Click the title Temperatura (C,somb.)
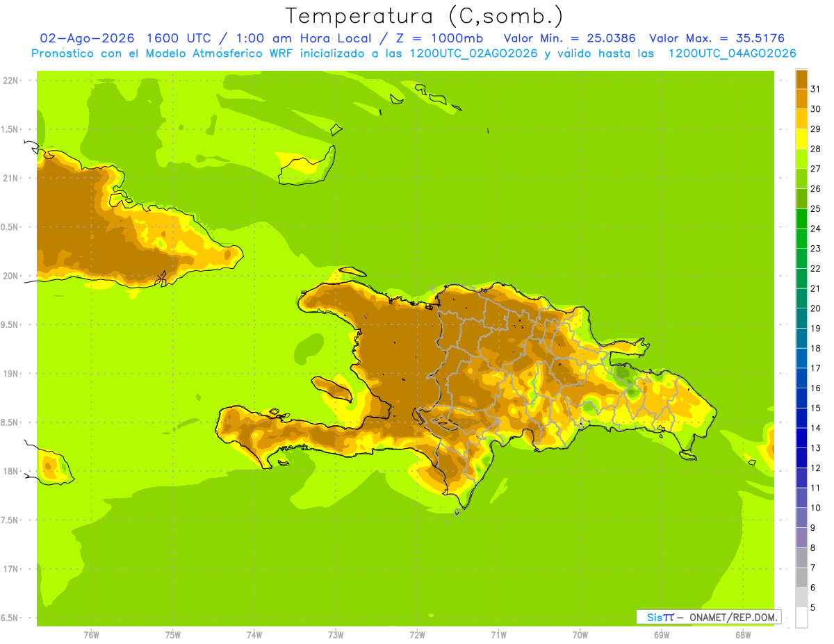The image size is (834, 644). tap(425, 16)
